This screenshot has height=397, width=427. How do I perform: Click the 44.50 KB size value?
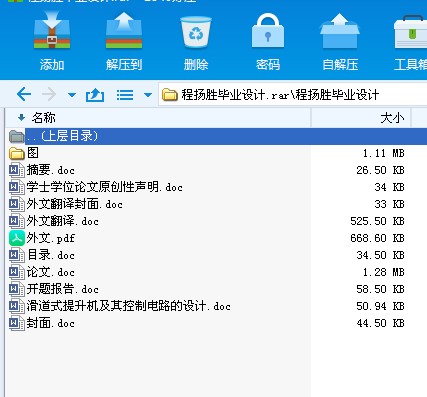380,323
